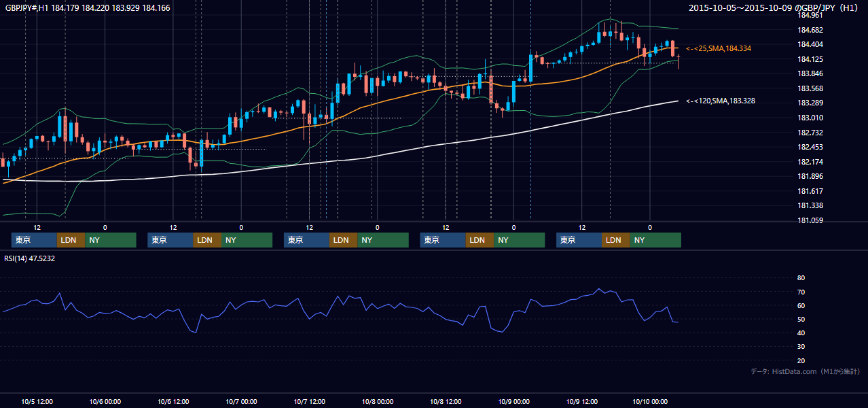Click the 10/8 12:00 time label

[446, 401]
